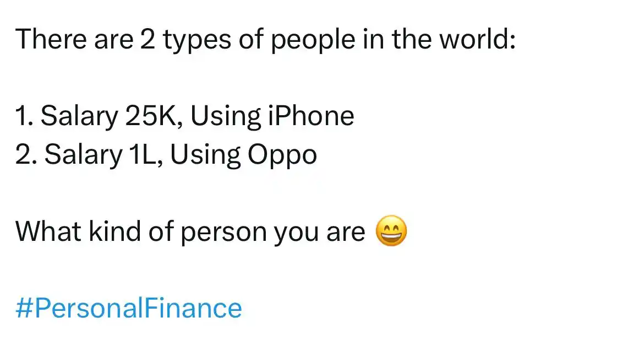The height and width of the screenshot is (339, 644).
Task: Click the word "types" in the first line
Action: pos(195,40)
